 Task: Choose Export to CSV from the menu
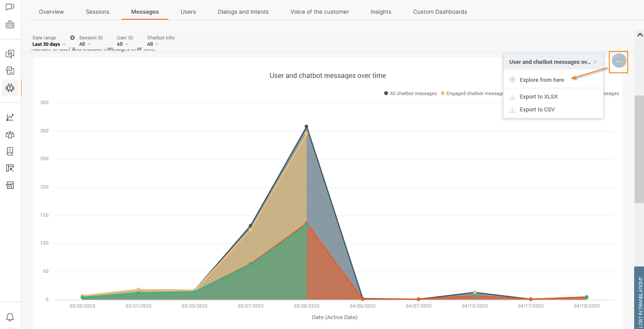point(537,109)
